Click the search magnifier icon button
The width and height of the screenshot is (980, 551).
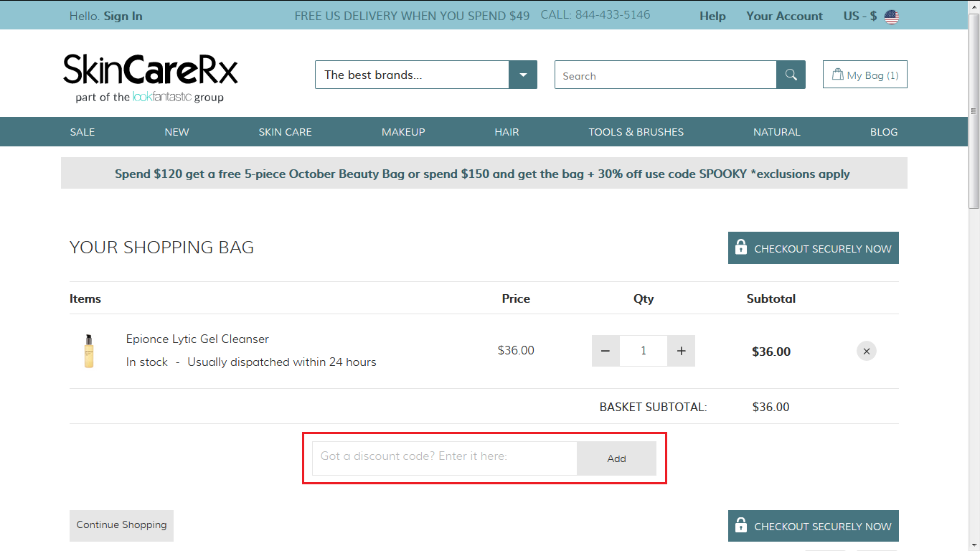[791, 75]
